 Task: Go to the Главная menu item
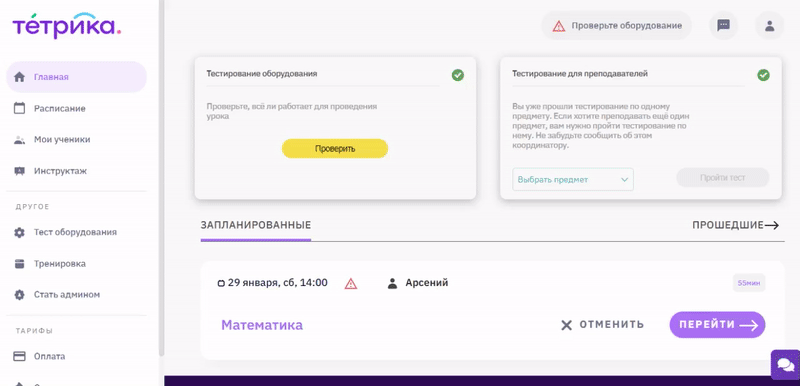77,77
